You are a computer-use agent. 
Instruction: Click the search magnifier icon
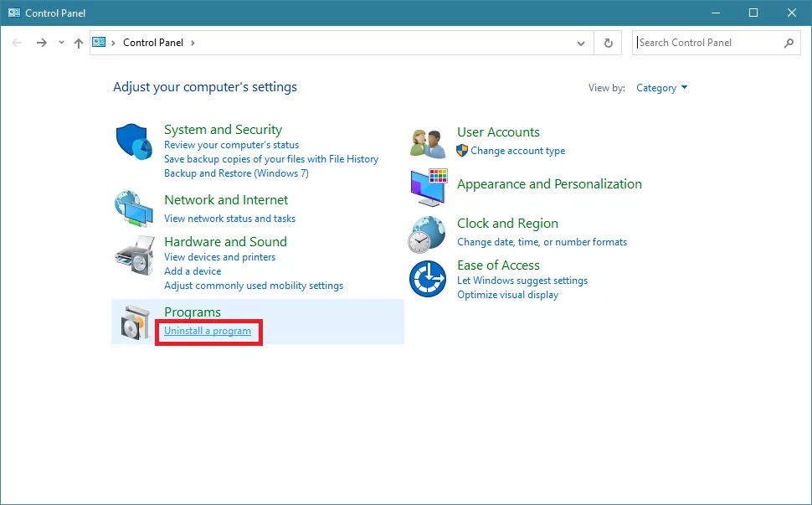coord(788,43)
